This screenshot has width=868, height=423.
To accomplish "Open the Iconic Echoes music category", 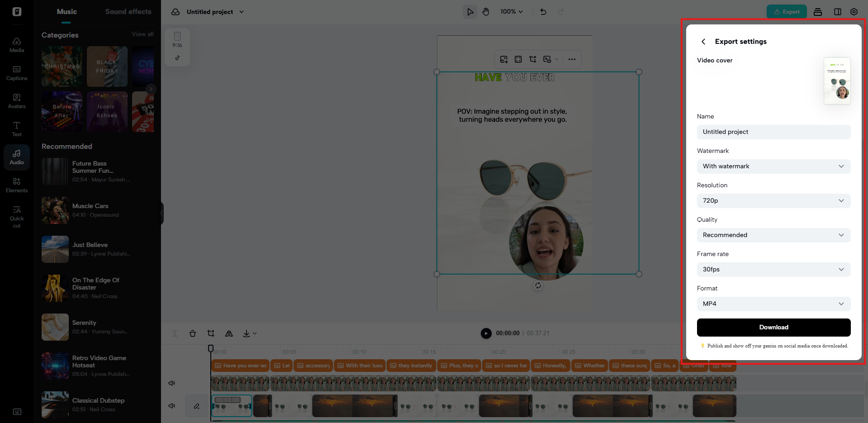I will (x=107, y=112).
